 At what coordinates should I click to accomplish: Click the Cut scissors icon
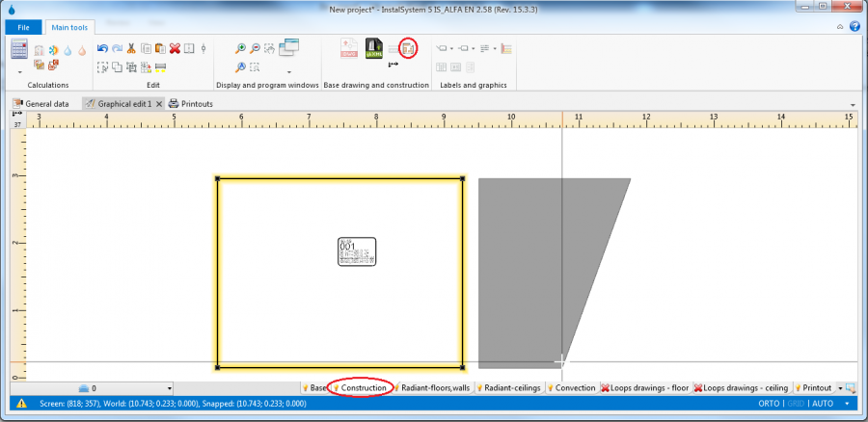coord(131,48)
